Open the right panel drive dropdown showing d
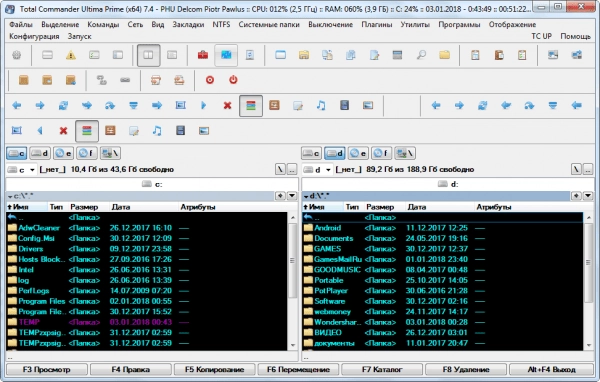 317,170
